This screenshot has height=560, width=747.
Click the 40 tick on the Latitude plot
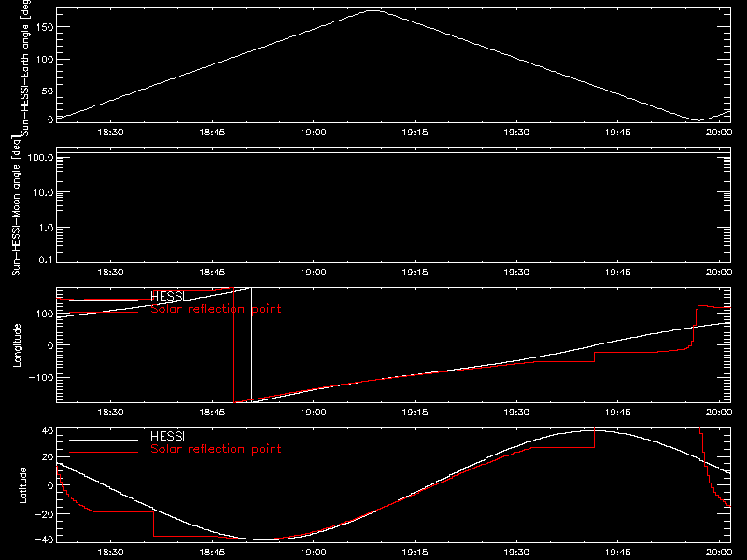pos(48,431)
